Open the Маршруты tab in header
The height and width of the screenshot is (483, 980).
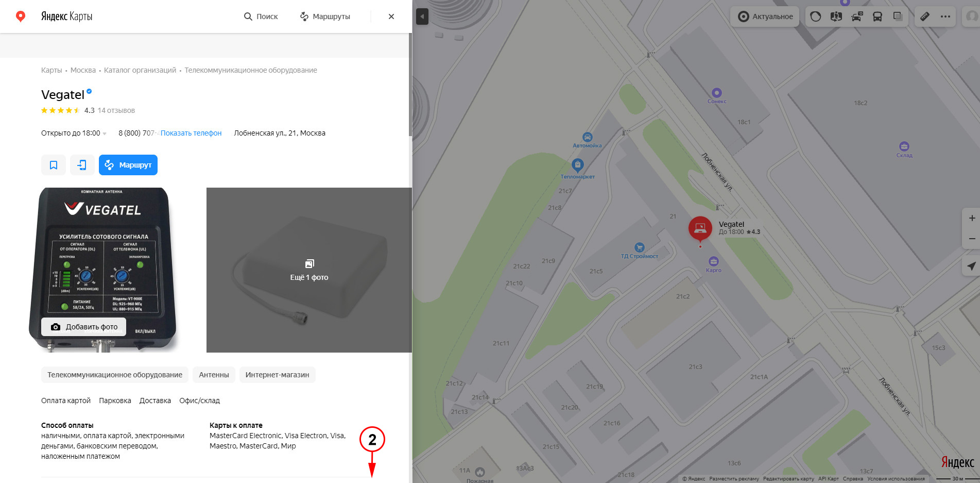325,16
